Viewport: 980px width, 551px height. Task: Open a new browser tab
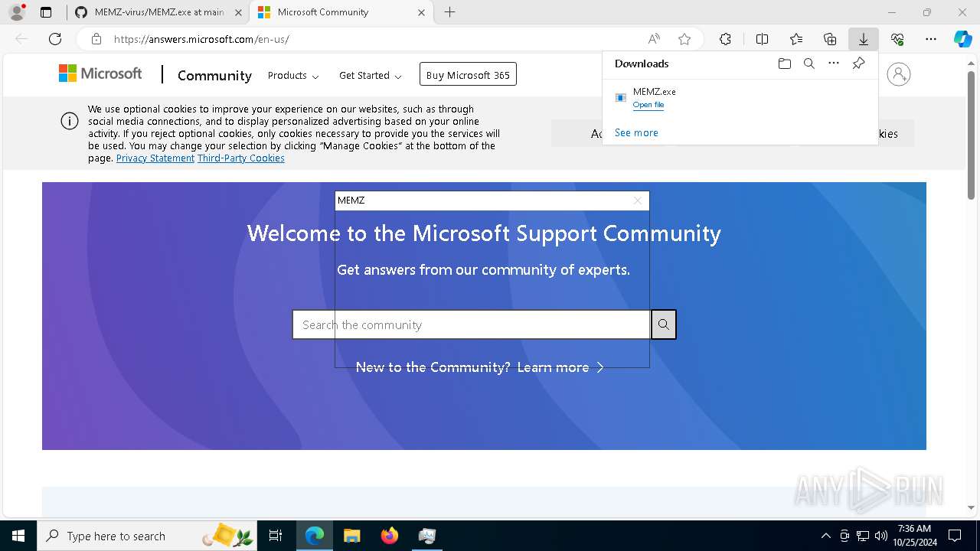(449, 12)
